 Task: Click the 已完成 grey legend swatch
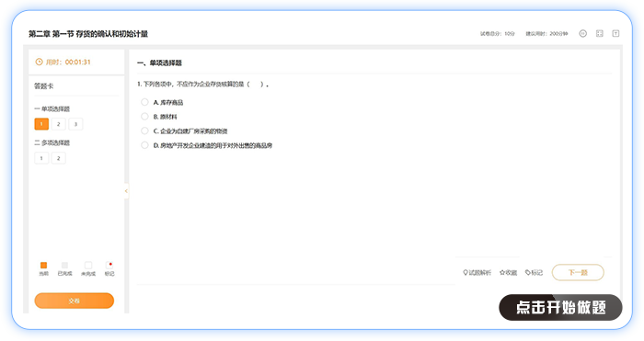pyautogui.click(x=65, y=265)
